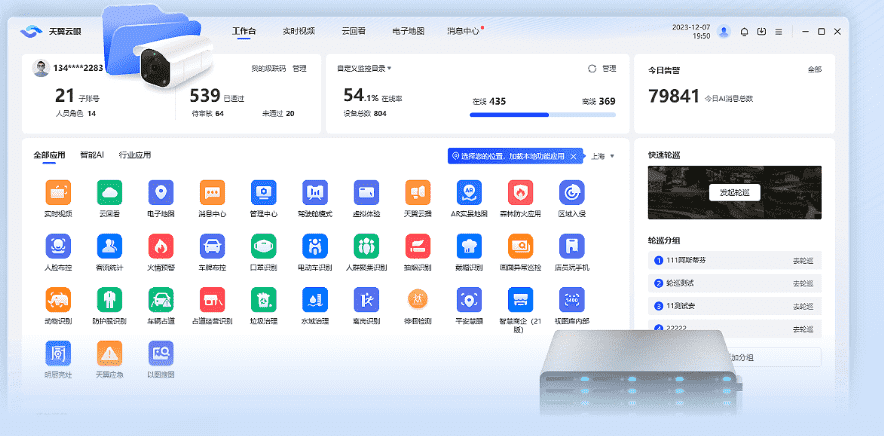Open the red 火情预警 flame app

pyautogui.click(x=161, y=246)
